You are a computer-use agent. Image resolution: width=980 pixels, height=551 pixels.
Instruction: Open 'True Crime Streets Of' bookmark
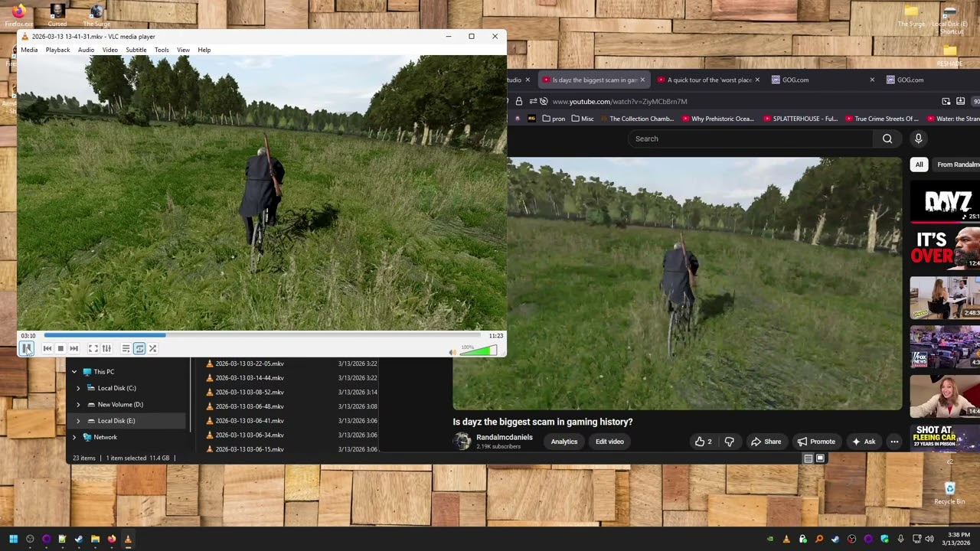coord(882,119)
